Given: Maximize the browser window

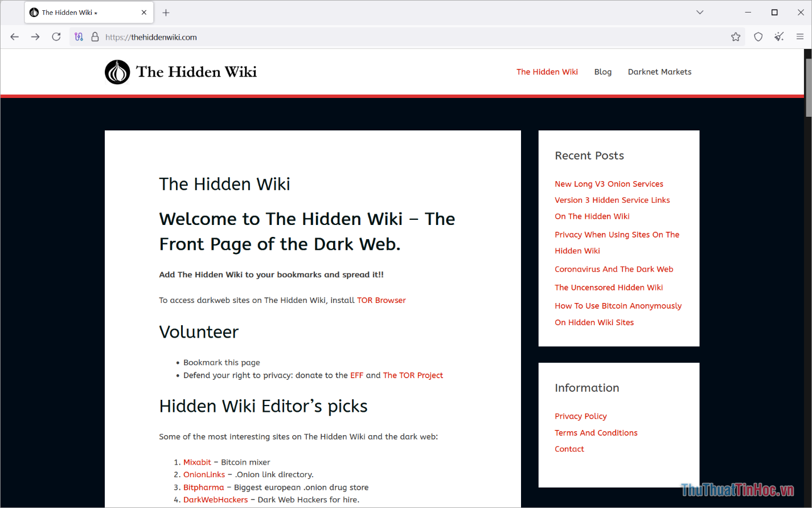Looking at the screenshot, I should coord(774,13).
